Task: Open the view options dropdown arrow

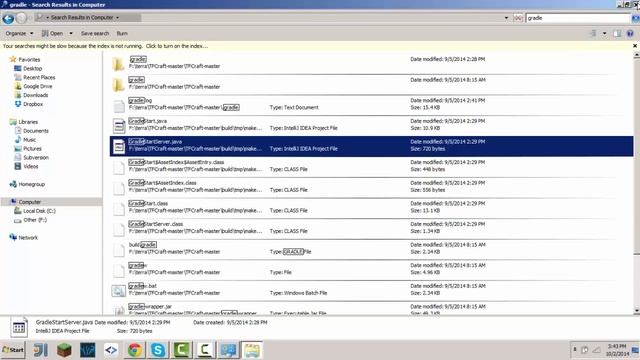Action: pyautogui.click(x=604, y=33)
